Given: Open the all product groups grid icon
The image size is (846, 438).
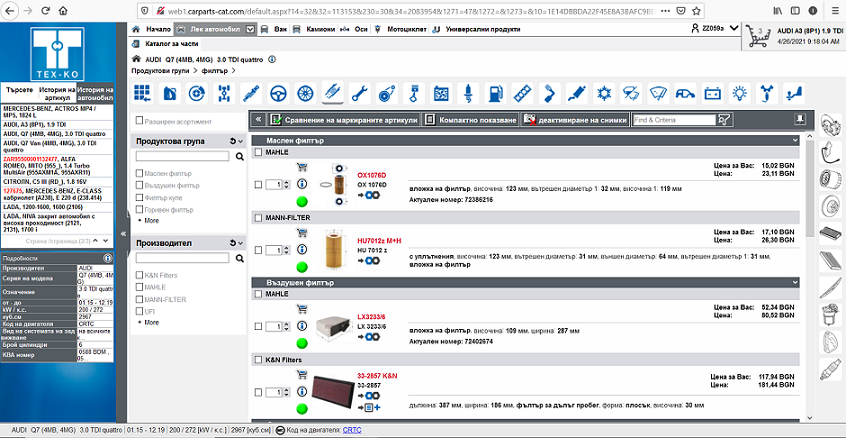Looking at the screenshot, I should click(x=142, y=93).
